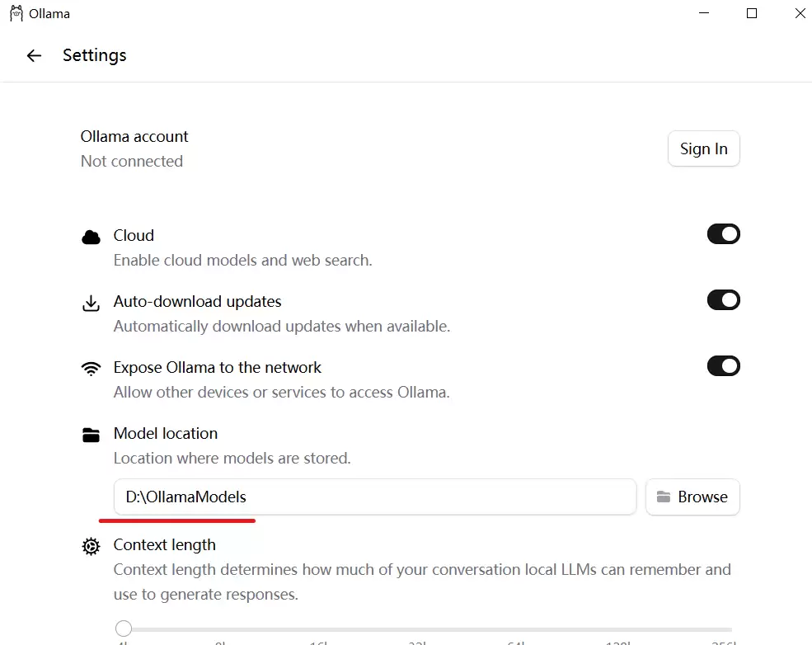Maximize the Ollama window
Image resolution: width=812 pixels, height=645 pixels.
click(x=752, y=13)
